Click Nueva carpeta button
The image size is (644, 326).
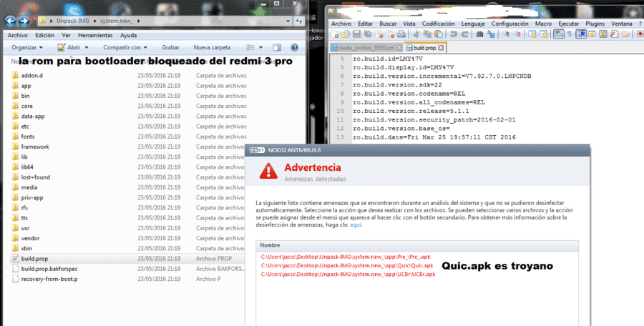(x=212, y=48)
